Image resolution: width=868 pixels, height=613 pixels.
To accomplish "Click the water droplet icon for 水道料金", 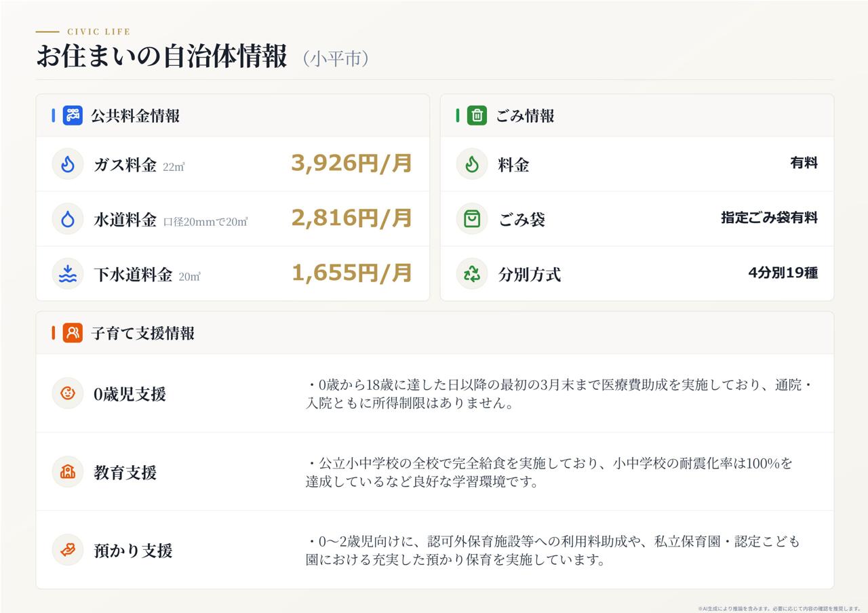I will (68, 219).
